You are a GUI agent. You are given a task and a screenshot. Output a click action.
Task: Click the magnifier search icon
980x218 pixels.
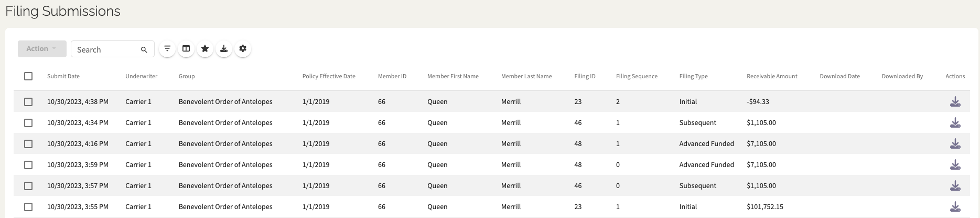[x=144, y=49]
